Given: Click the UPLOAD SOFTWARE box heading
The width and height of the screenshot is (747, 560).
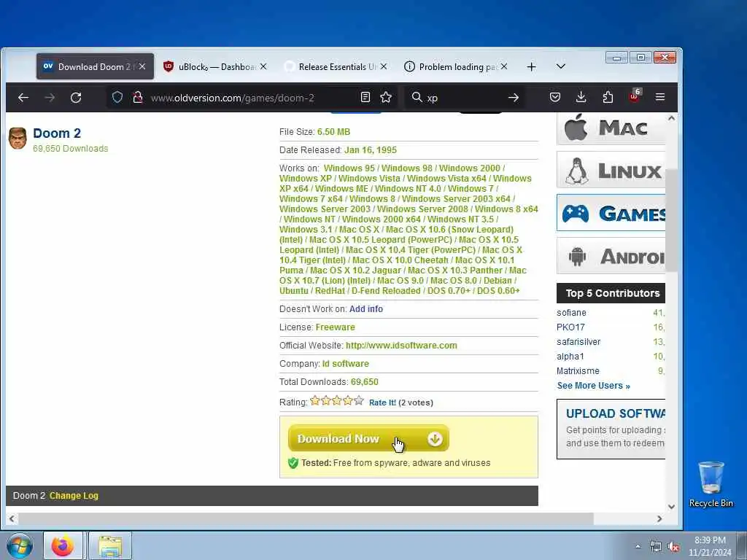Looking at the screenshot, I should [616, 413].
